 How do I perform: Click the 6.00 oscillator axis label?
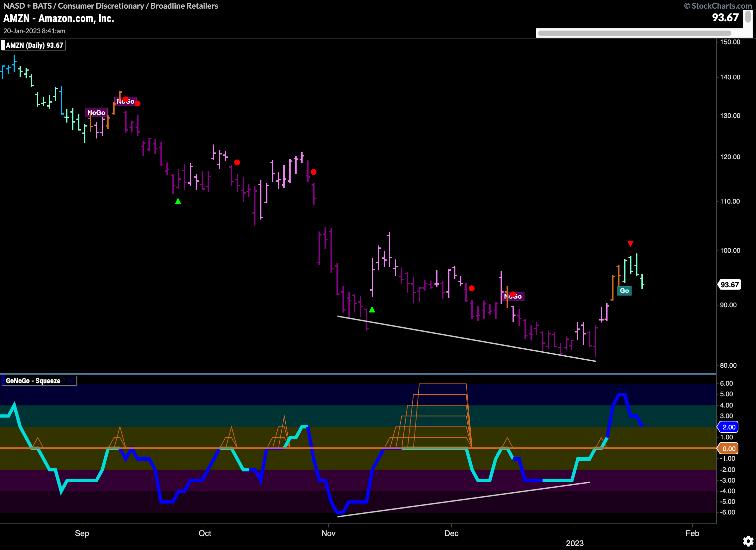727,383
